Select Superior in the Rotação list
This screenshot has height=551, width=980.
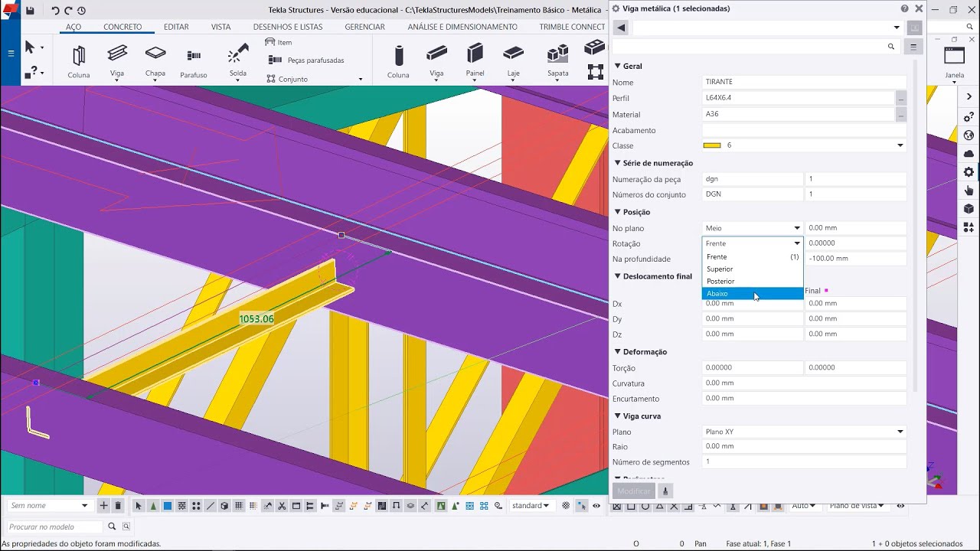(752, 269)
